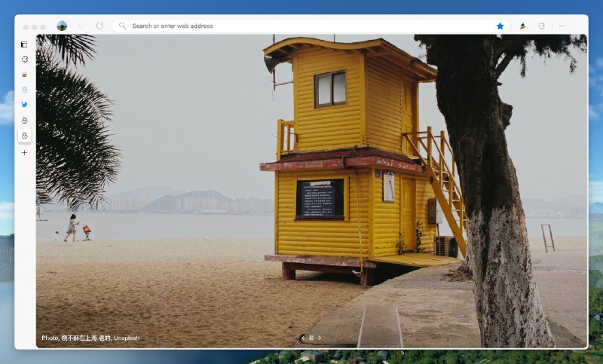Click the grid icon between wallpaper arrows
This screenshot has width=603, height=364.
(311, 338)
